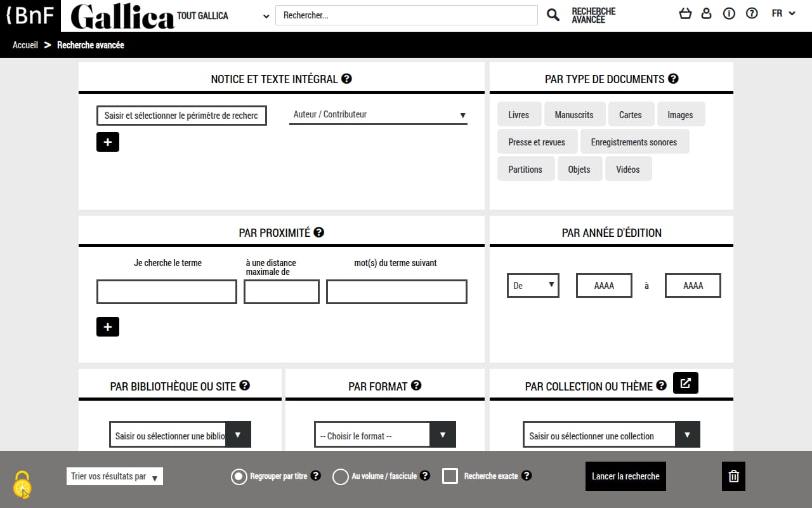
Task: Open help icon next to Regrouper par titre
Action: click(x=316, y=475)
